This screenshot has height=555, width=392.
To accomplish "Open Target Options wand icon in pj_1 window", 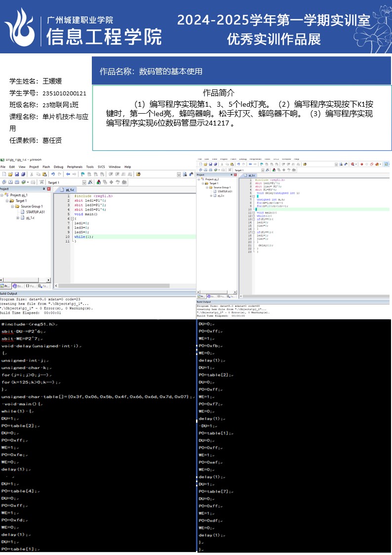I will 89,182.
